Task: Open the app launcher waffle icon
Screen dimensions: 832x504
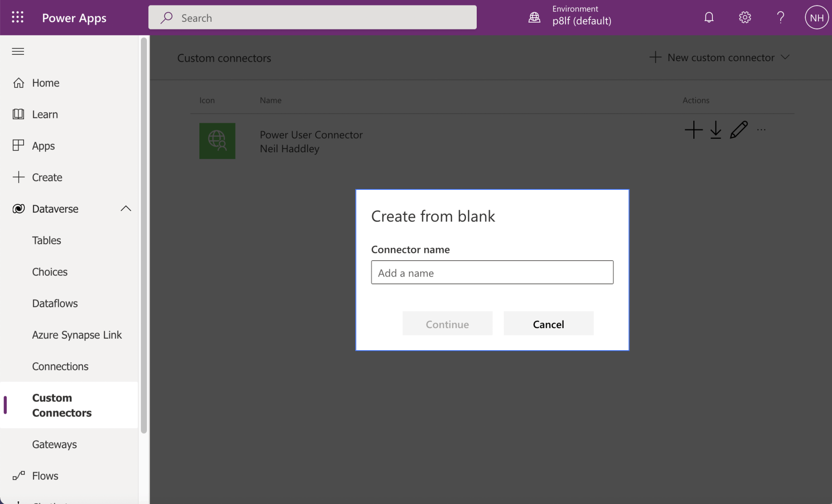Action: (18, 17)
